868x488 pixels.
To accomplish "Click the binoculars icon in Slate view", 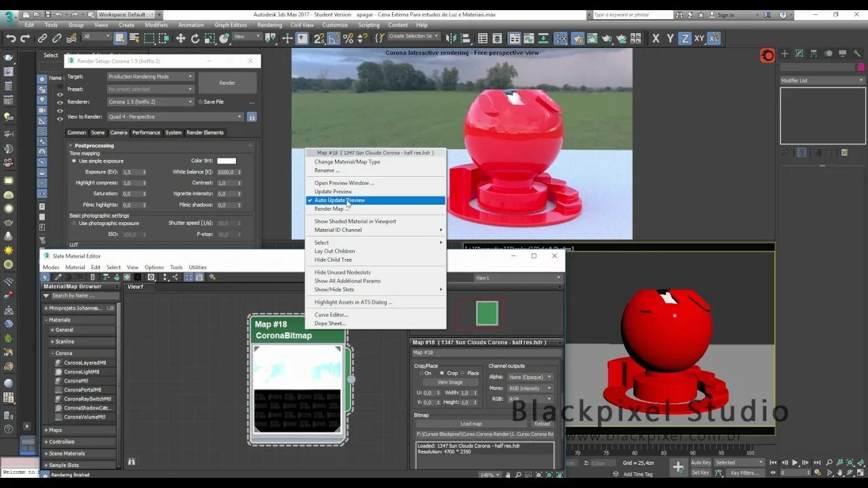I will click(x=132, y=462).
